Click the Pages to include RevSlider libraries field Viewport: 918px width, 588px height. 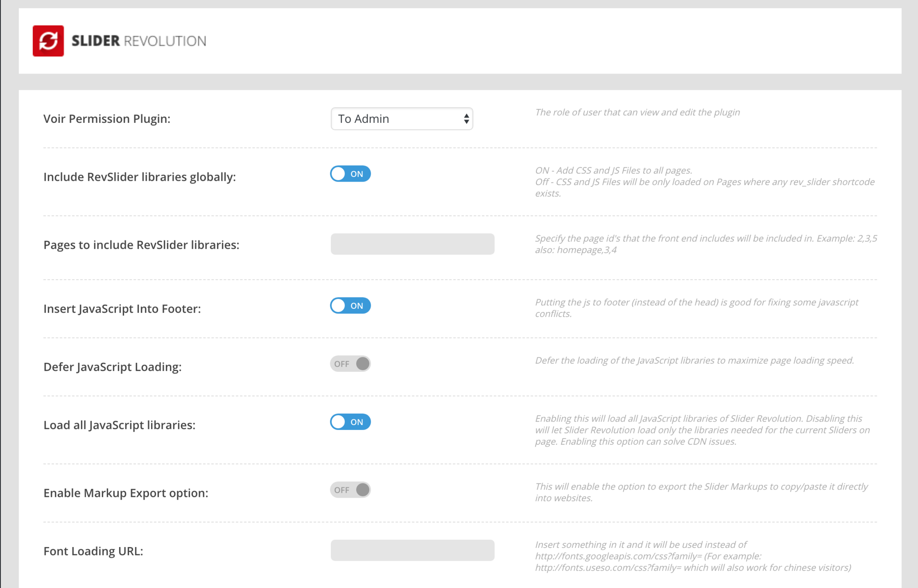click(x=412, y=244)
